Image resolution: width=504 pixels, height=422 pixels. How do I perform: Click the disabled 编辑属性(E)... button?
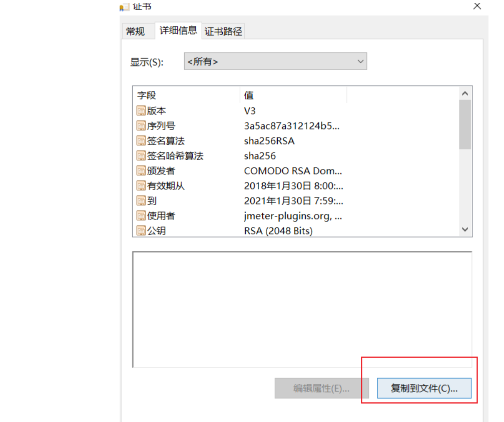(x=321, y=388)
